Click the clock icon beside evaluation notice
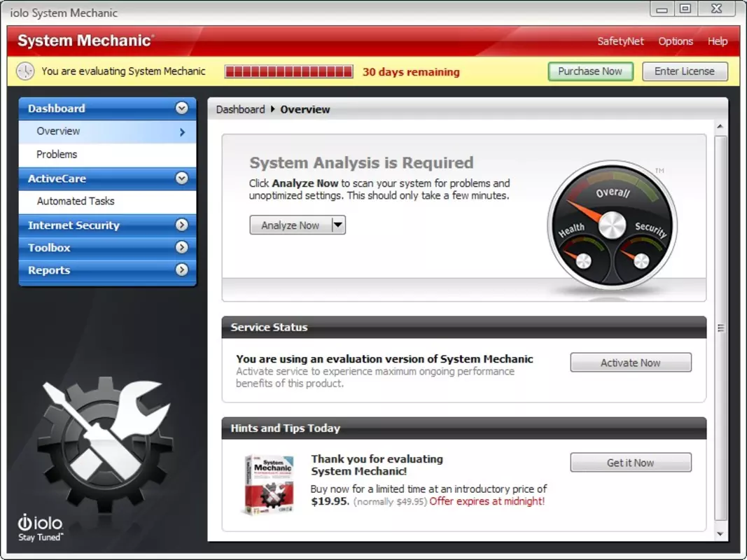Screen dimensions: 747x560 click(25, 71)
